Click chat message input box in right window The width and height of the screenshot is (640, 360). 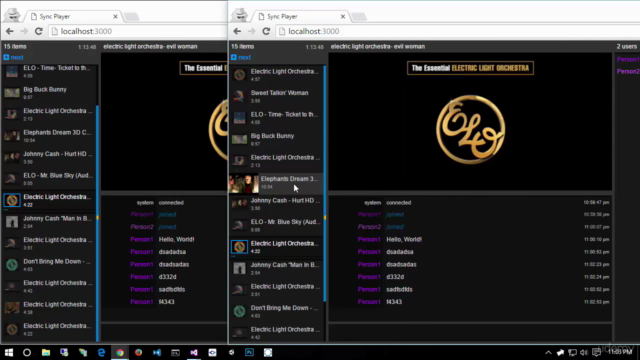(x=470, y=333)
